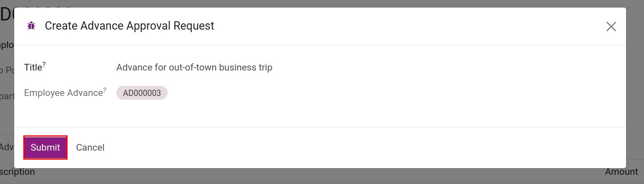Click the help mark beside Employee Advance

click(105, 90)
